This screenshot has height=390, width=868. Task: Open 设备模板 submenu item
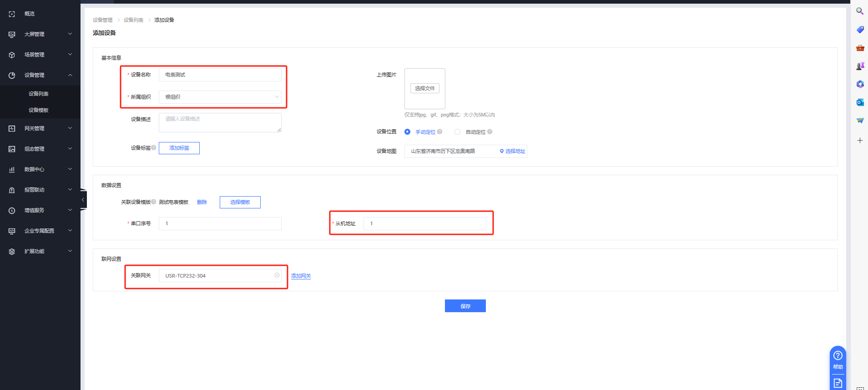tap(39, 110)
